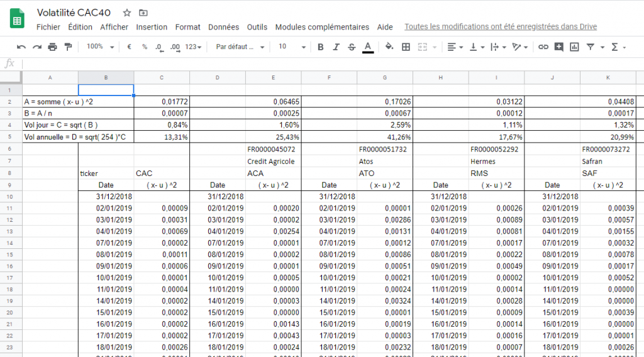This screenshot has height=357, width=644.
Task: Move document with folder icon
Action: tap(143, 13)
